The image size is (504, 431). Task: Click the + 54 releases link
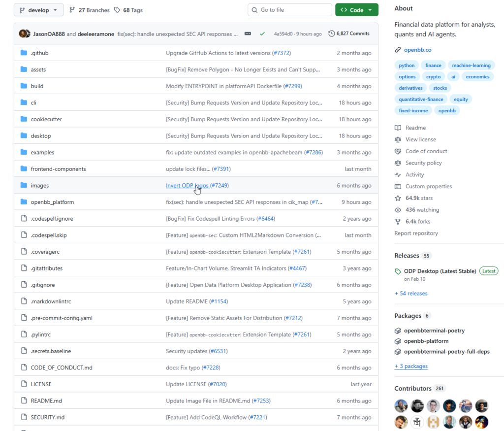(411, 294)
